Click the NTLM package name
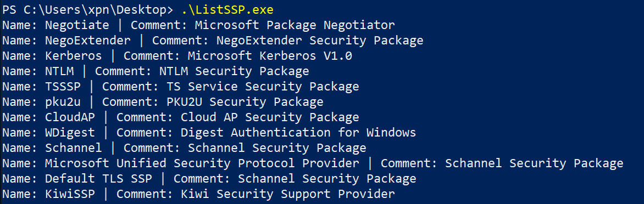This screenshot has height=204, width=644. 59,71
